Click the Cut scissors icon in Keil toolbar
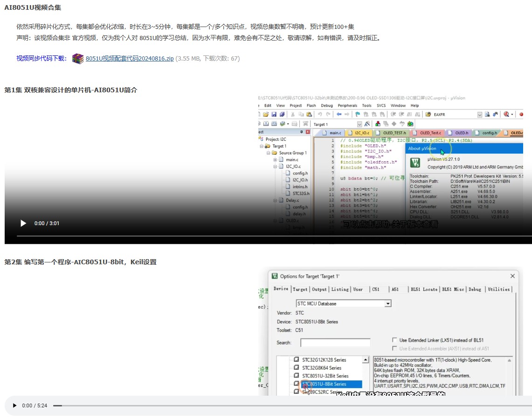The image size is (532, 419). pyautogui.click(x=292, y=114)
